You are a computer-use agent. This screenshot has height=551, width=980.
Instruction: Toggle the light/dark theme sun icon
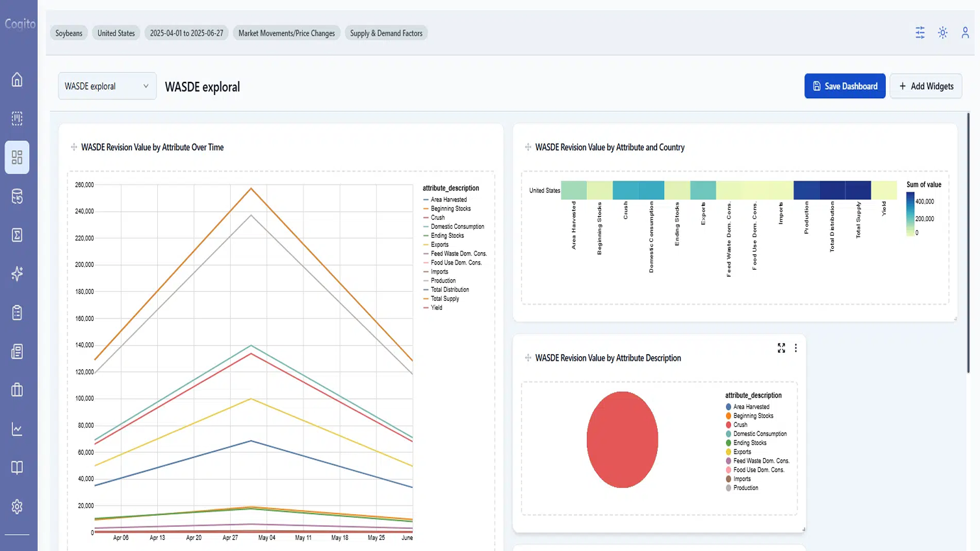942,32
